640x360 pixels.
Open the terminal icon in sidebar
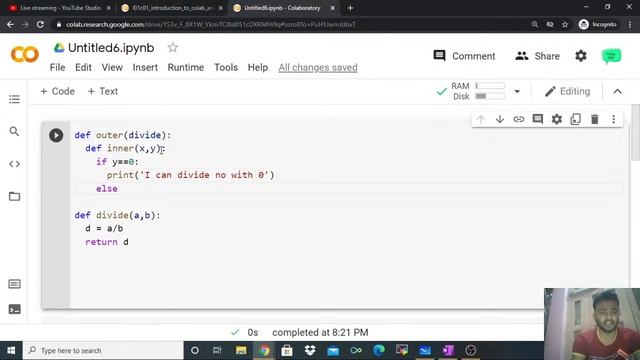pos(14,309)
